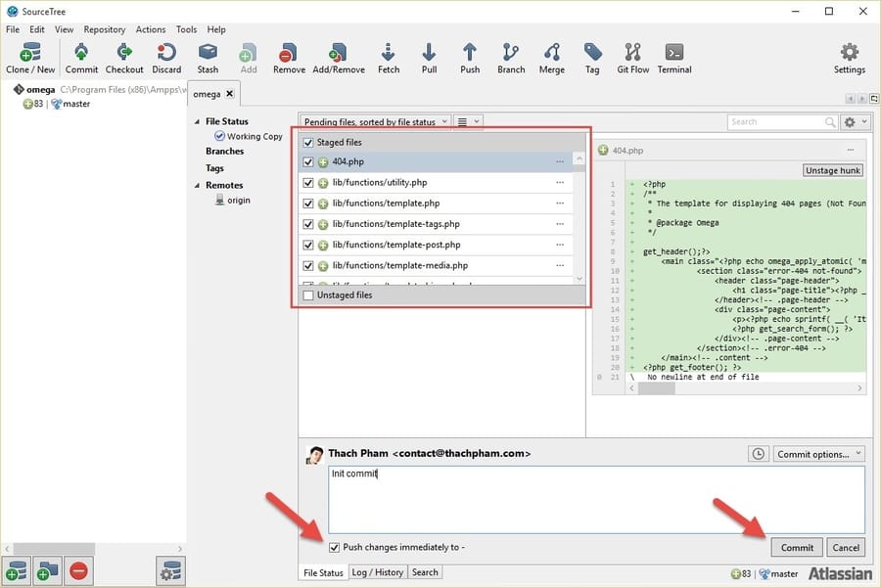This screenshot has width=881, height=588.
Task: Open Pending files sort dropdown
Action: click(375, 121)
